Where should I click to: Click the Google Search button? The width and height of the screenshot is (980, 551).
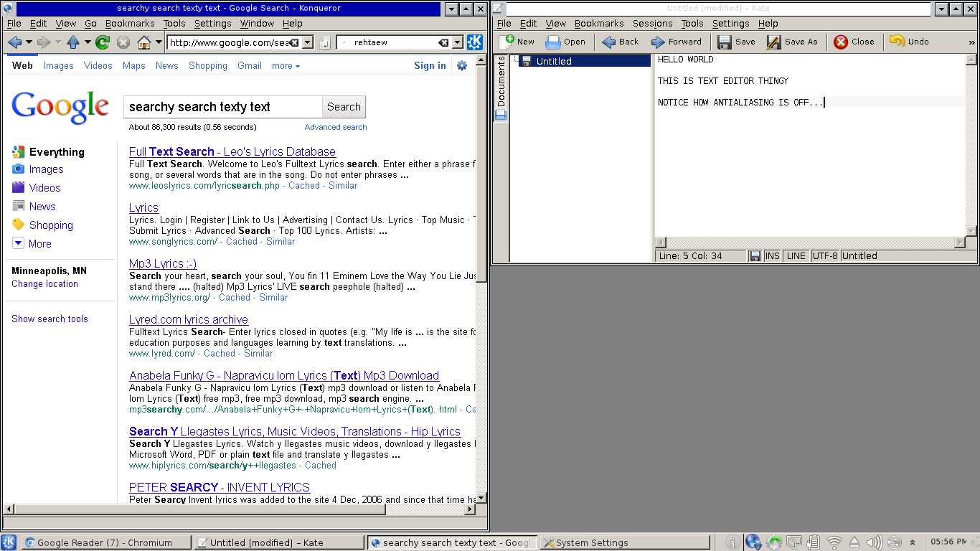coord(344,107)
